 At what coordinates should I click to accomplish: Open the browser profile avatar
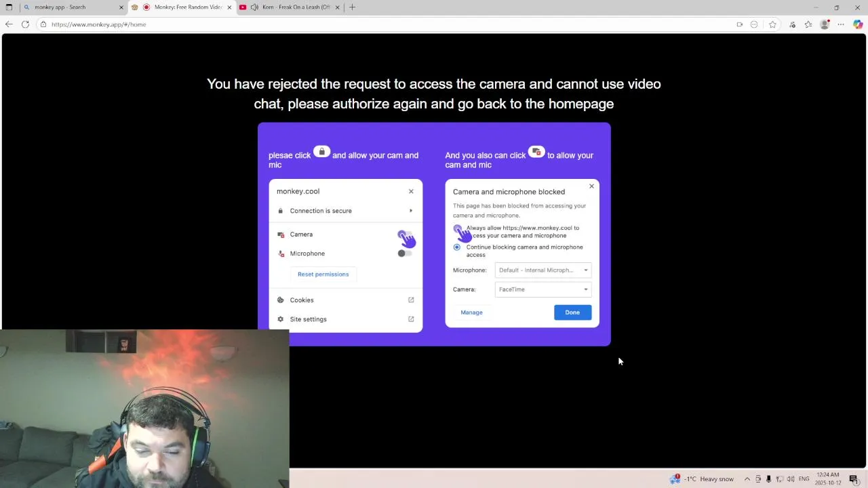tap(825, 24)
